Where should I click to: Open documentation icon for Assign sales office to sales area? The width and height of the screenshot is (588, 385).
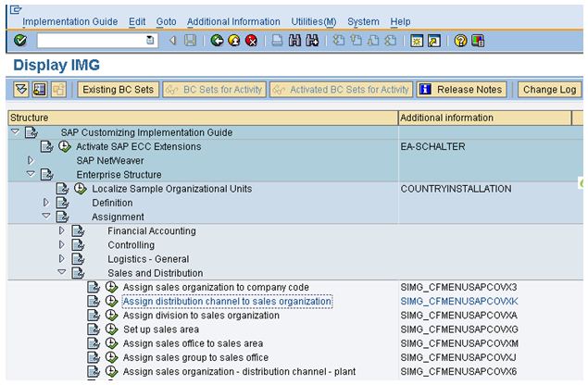pyautogui.click(x=94, y=344)
